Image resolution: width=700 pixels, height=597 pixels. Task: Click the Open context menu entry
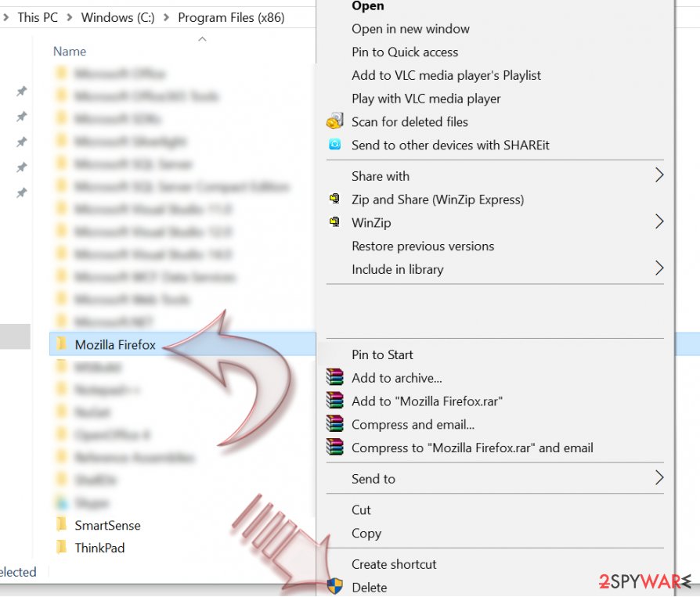(x=367, y=5)
